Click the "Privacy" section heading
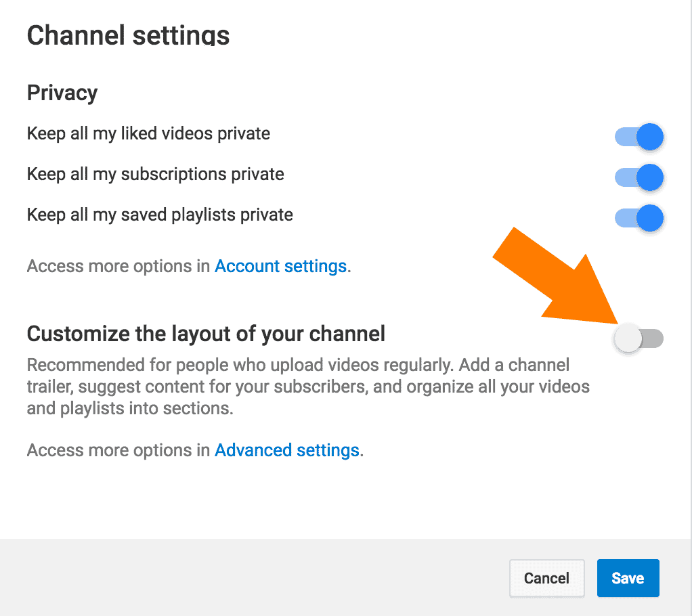692x616 pixels. tap(62, 93)
